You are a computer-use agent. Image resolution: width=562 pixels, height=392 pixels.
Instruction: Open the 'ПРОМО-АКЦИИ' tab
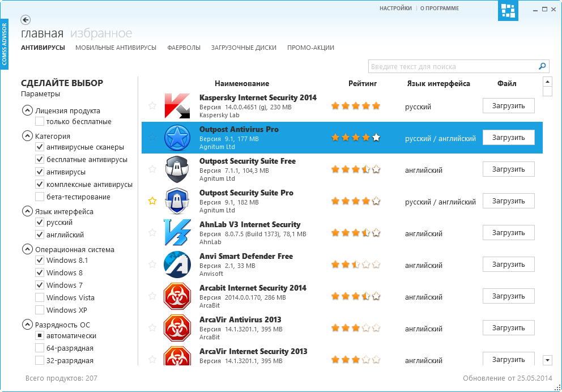[311, 48]
